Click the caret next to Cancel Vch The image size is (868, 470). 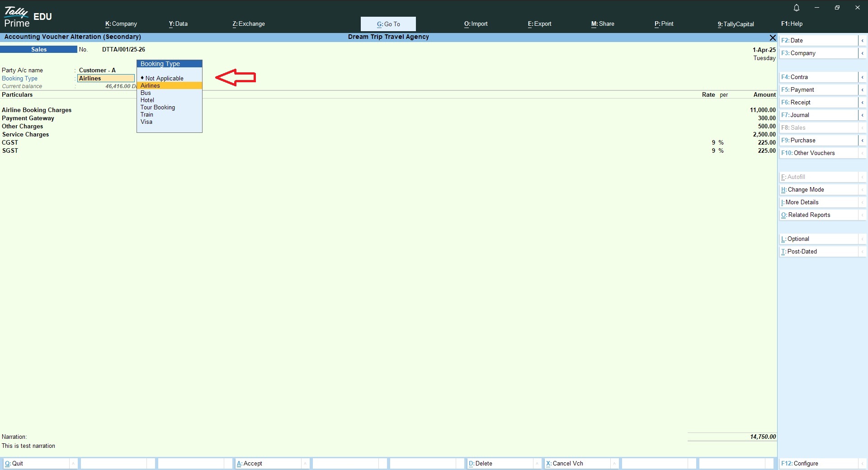615,464
